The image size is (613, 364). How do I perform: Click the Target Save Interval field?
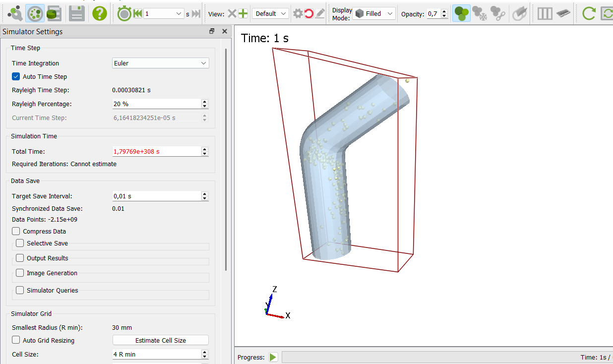pyautogui.click(x=157, y=196)
